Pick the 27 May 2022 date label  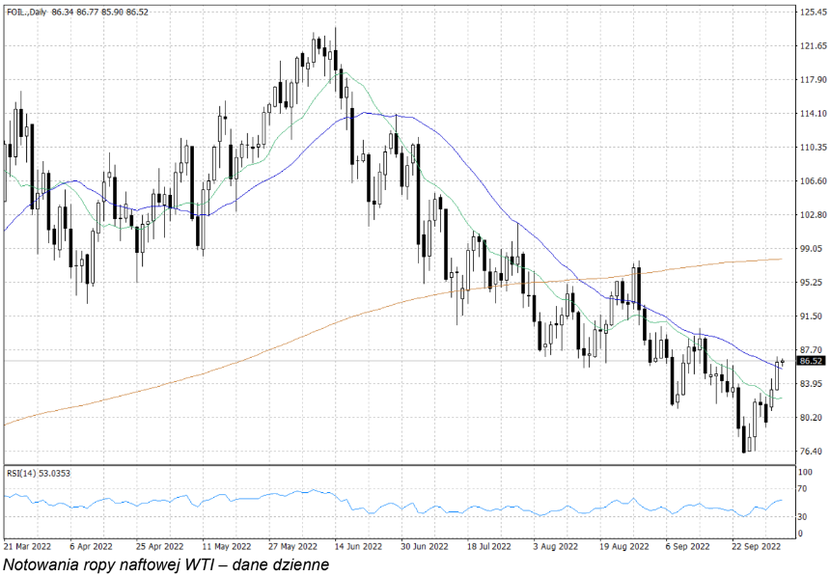[293, 547]
